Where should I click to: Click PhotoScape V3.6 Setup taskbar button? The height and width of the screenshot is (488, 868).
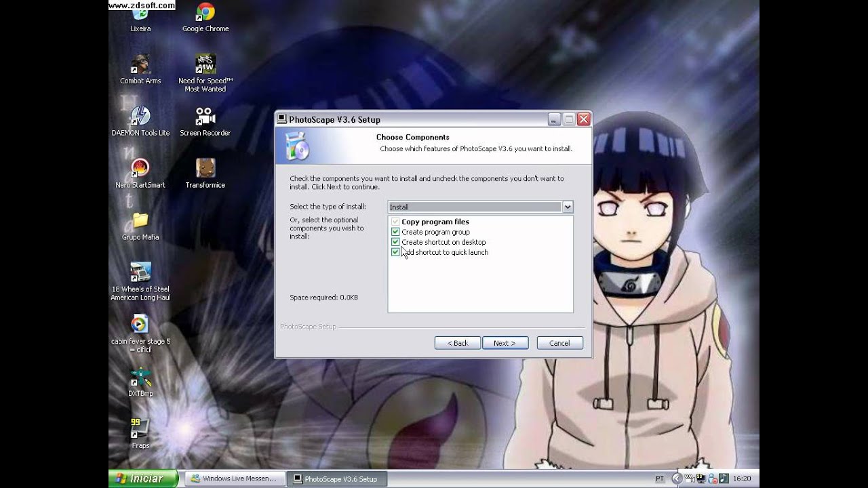click(337, 479)
